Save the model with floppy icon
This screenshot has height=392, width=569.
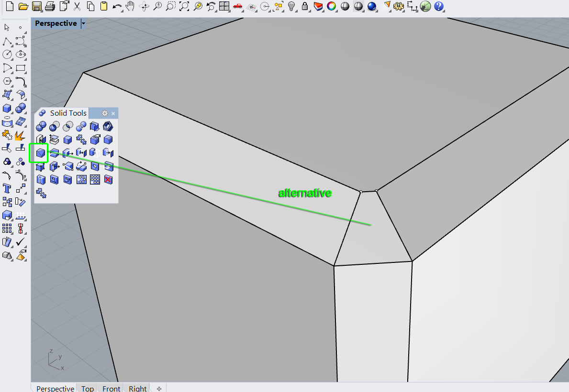(x=37, y=6)
